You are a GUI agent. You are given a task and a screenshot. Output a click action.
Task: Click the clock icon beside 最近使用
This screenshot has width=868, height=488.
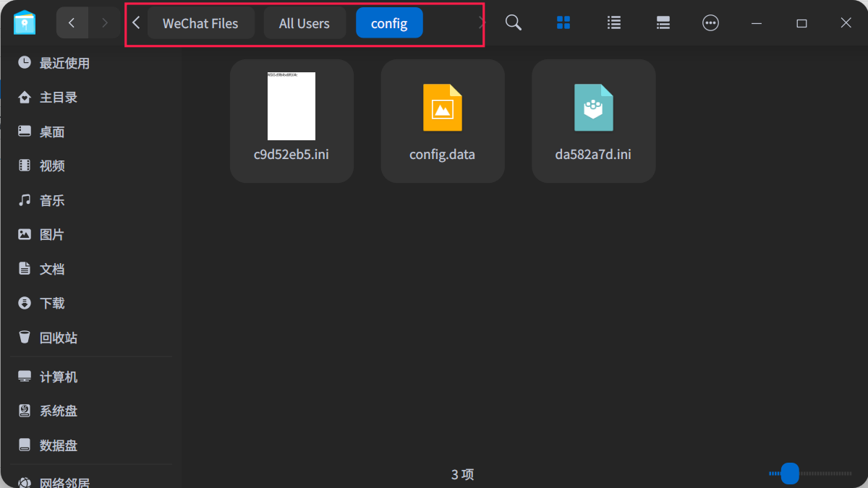(x=25, y=63)
